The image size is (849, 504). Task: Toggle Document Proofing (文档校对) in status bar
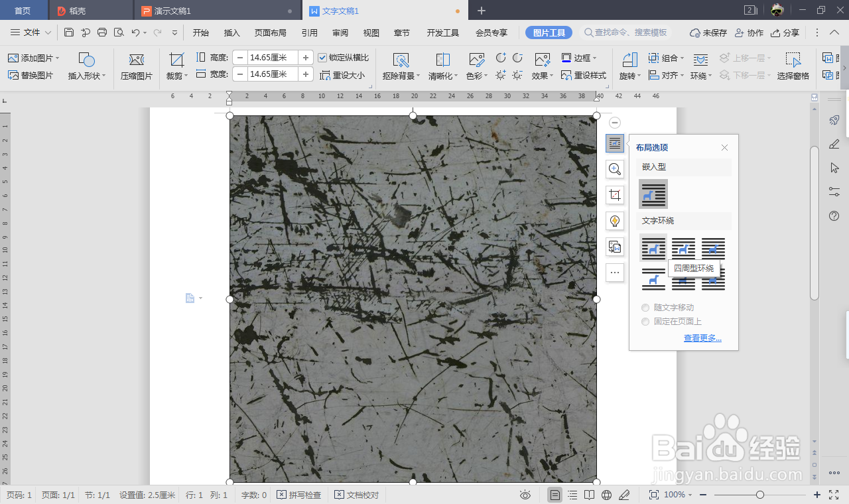(357, 495)
